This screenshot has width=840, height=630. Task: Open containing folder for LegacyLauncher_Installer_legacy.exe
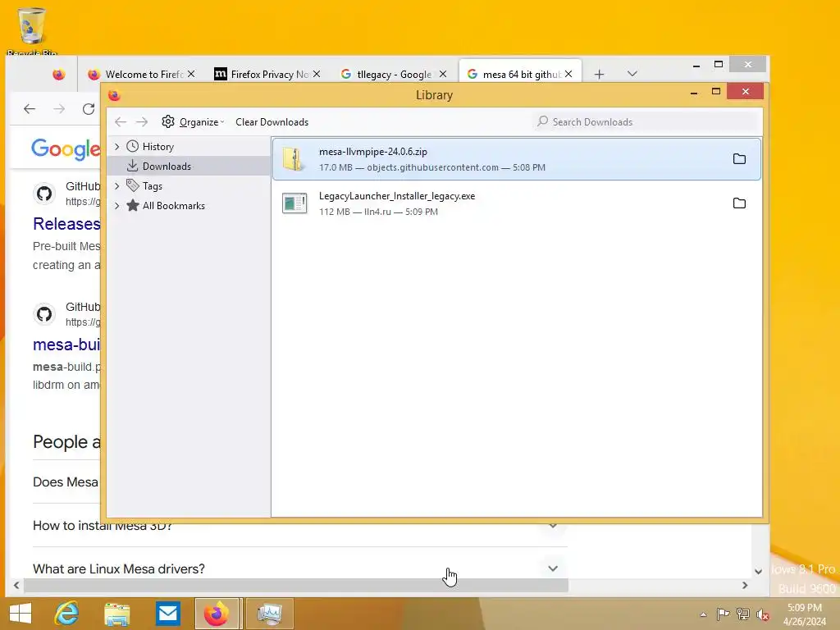(739, 203)
